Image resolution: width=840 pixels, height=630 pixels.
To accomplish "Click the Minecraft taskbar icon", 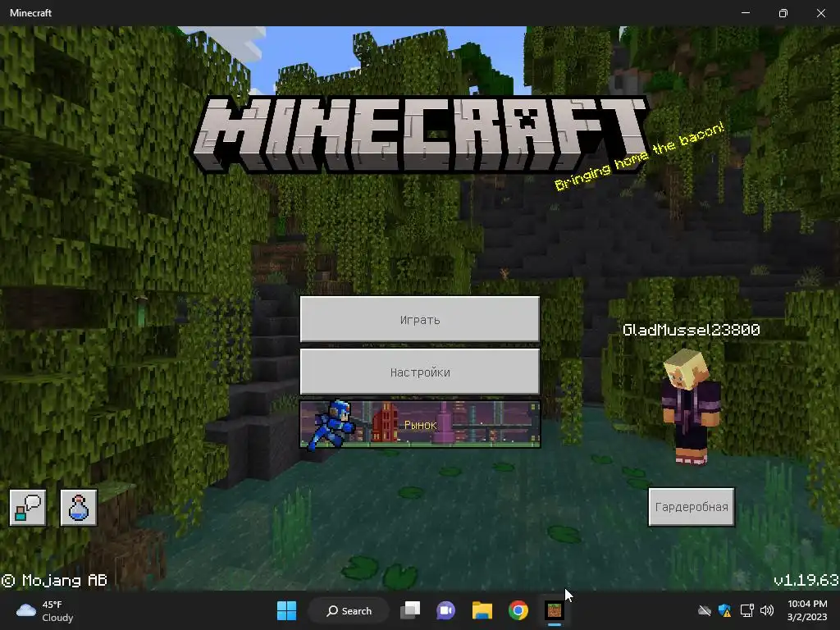I will click(555, 610).
